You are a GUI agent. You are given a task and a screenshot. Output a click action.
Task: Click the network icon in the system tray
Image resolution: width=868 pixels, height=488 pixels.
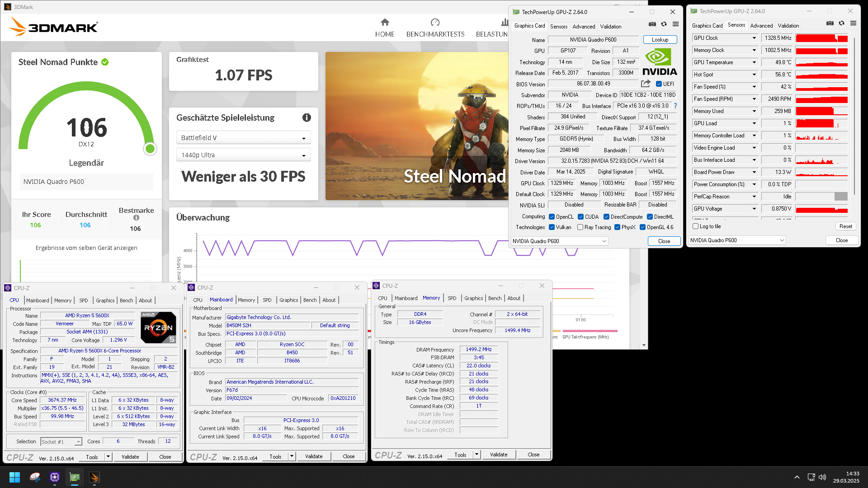point(811,477)
